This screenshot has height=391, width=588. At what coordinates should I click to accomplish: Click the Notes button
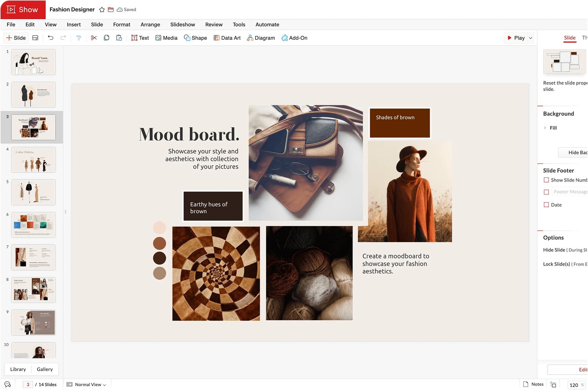[x=534, y=384]
